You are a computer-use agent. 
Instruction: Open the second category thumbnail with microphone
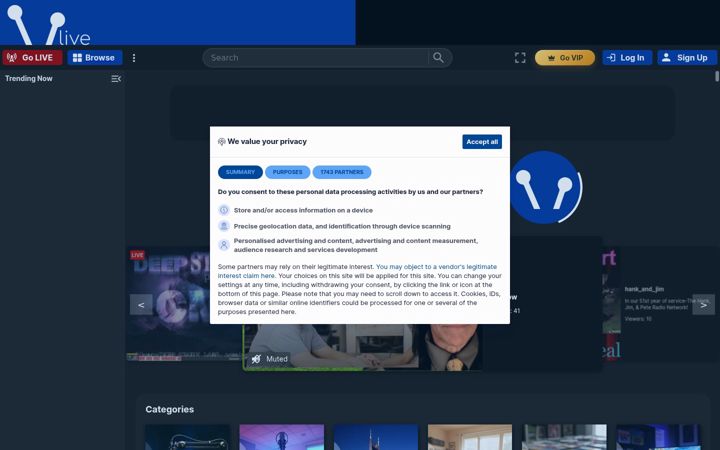(281, 437)
